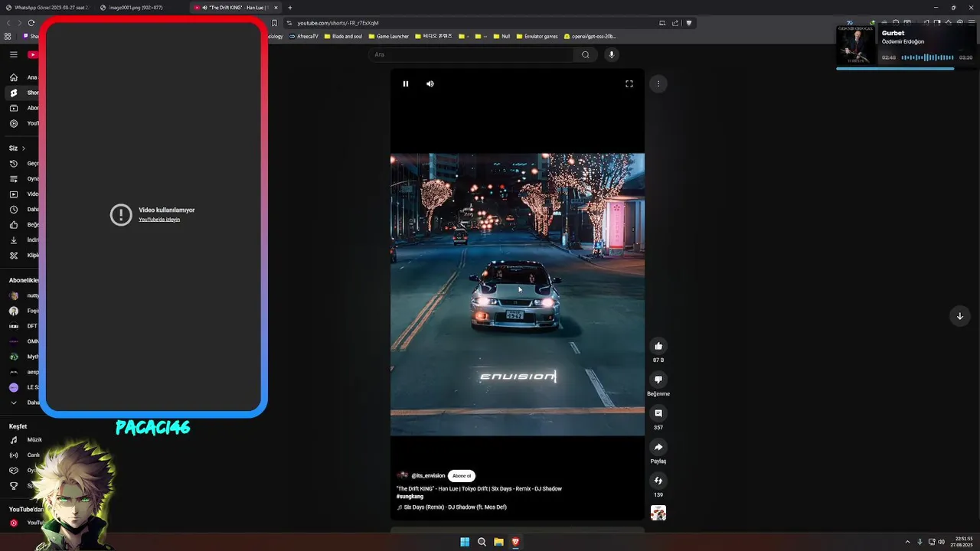Close The Drift KING browser tab

pos(276,8)
